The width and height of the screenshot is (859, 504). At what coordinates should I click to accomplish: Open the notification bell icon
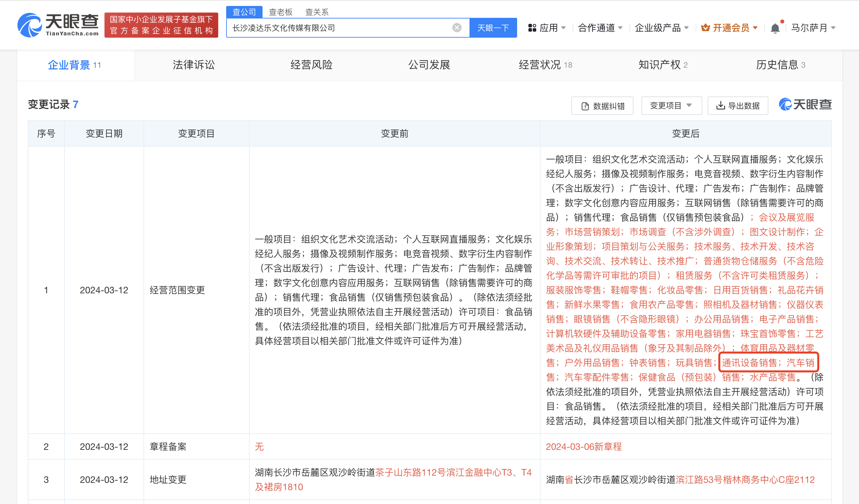(x=775, y=28)
